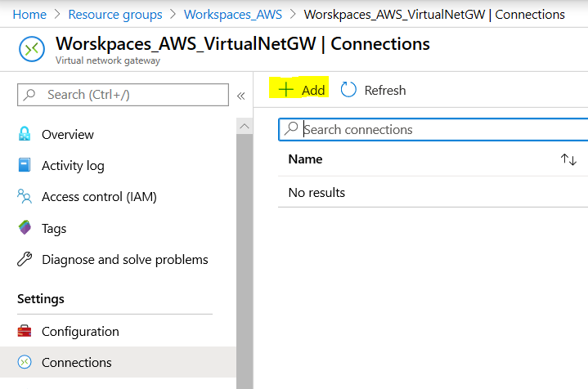
Task: Click the Configuration toolbox icon
Action: pyautogui.click(x=25, y=331)
